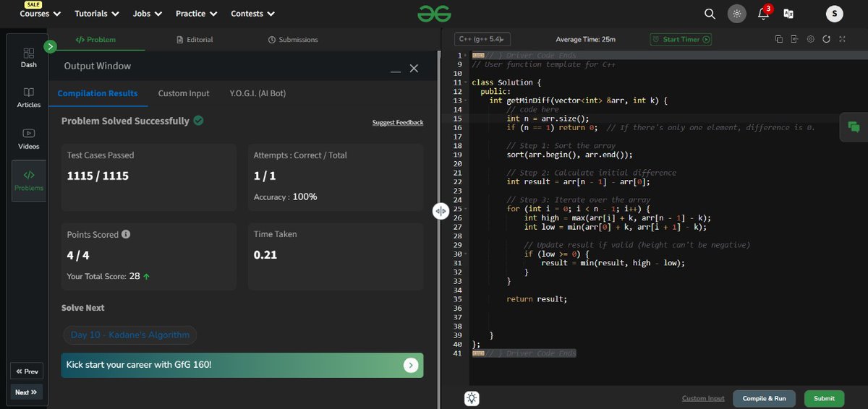Open the Y.O.G.I. (AI Bot) tab
Viewport: 868px width, 409px height.
(x=258, y=93)
